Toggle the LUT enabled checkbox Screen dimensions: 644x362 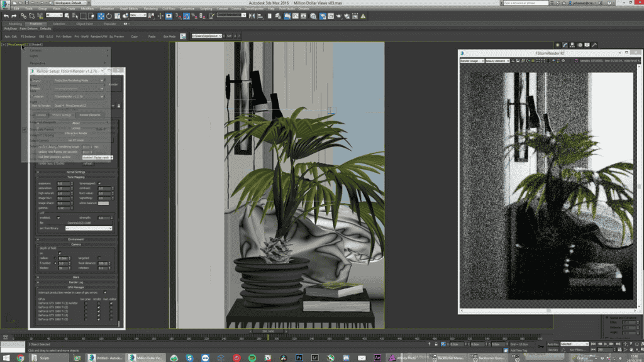tap(60, 217)
